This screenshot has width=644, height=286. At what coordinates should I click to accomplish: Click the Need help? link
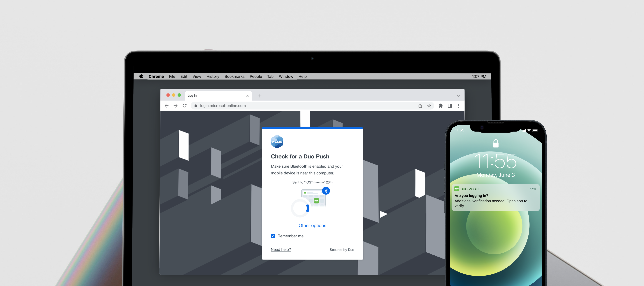pos(281,249)
